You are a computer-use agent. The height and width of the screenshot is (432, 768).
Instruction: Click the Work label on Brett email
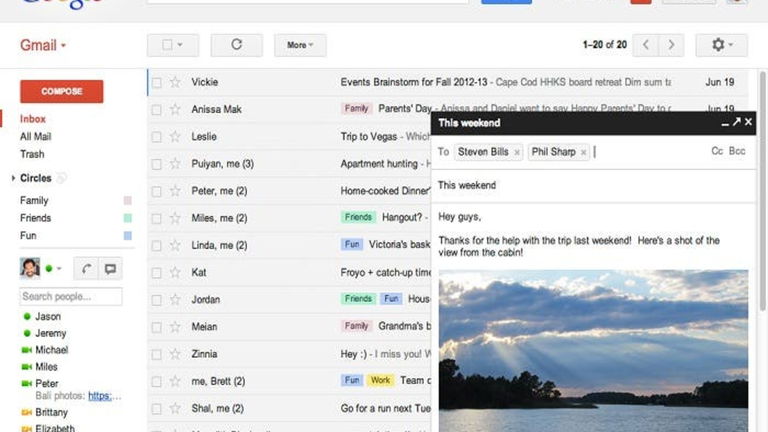(381, 381)
